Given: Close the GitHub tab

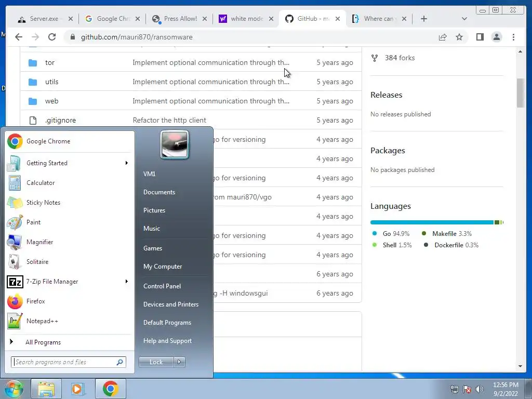Looking at the screenshot, I should [338, 19].
